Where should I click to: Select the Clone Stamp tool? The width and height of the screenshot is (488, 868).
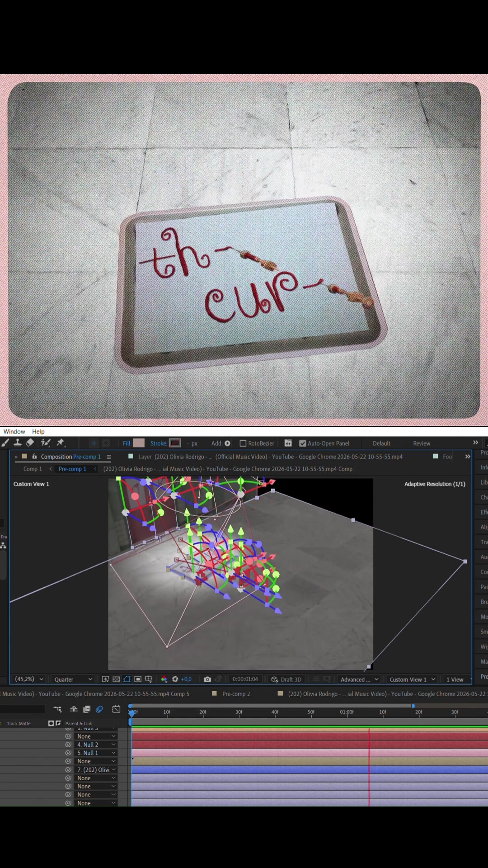tap(18, 443)
